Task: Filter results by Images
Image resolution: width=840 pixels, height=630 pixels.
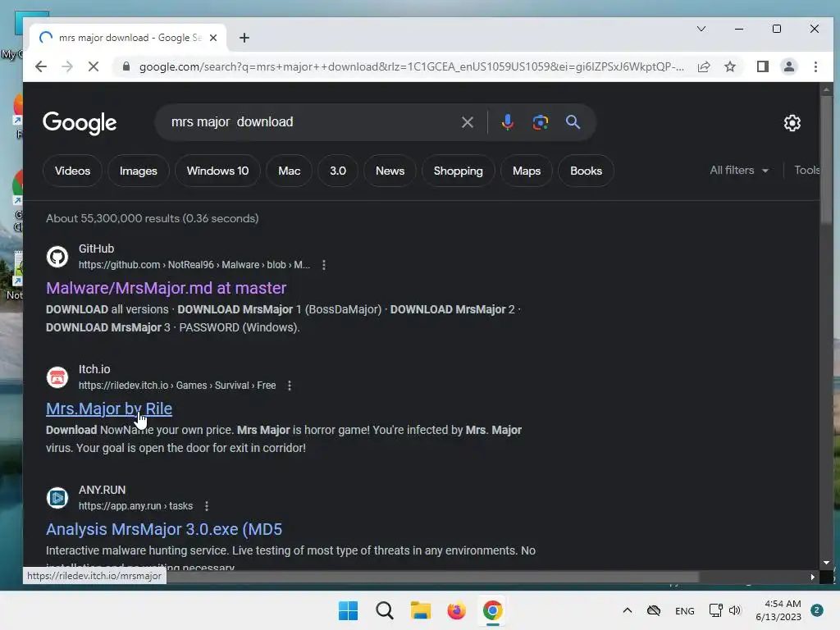Action: pyautogui.click(x=138, y=171)
